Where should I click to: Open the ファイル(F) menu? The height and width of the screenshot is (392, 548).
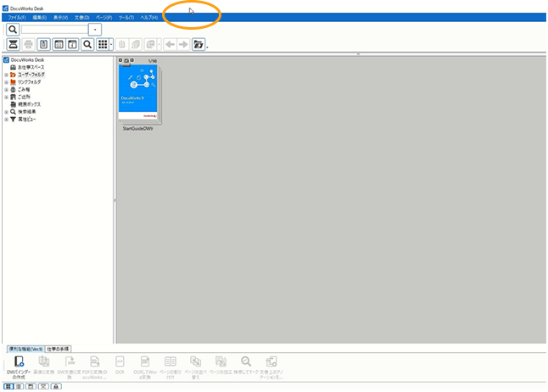[x=17, y=18]
